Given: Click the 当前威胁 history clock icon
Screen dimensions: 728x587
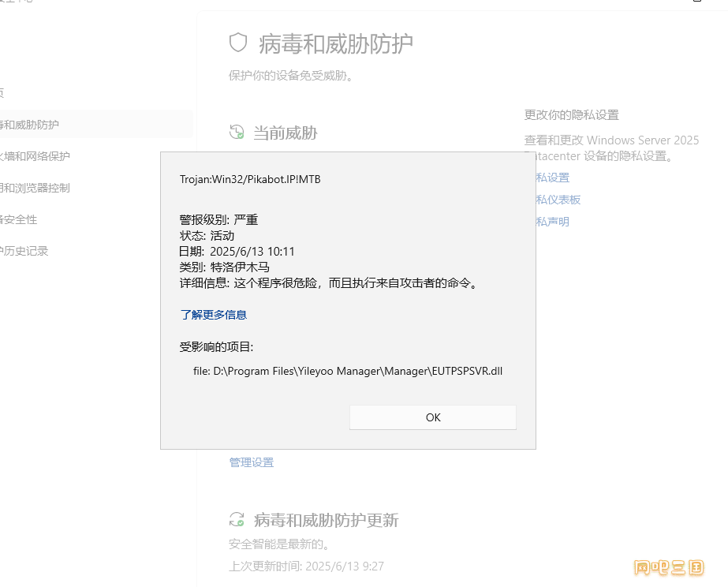Looking at the screenshot, I should 237,132.
